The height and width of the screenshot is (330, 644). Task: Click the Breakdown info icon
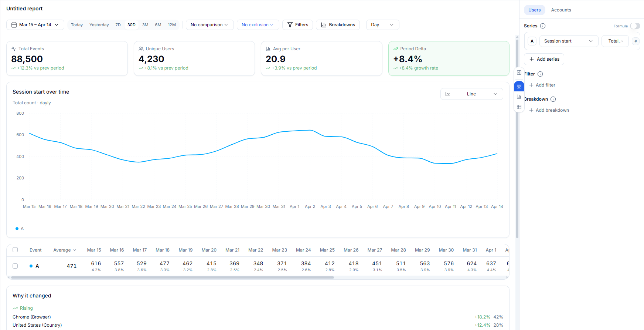point(553,99)
